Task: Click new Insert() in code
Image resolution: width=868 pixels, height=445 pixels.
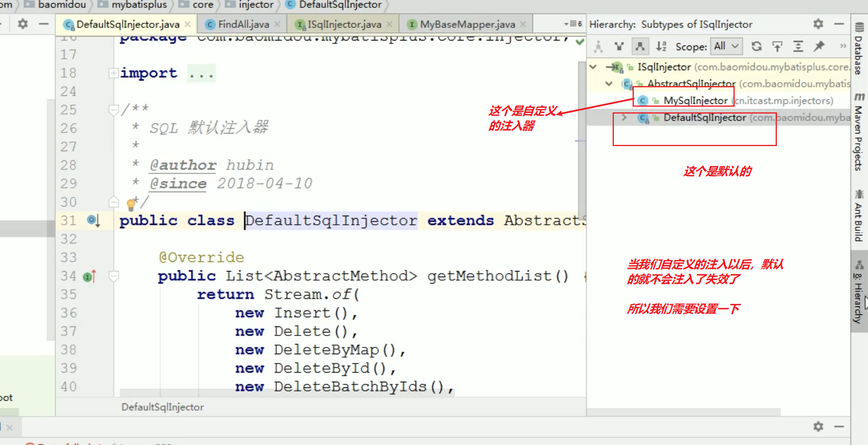Action: click(296, 313)
